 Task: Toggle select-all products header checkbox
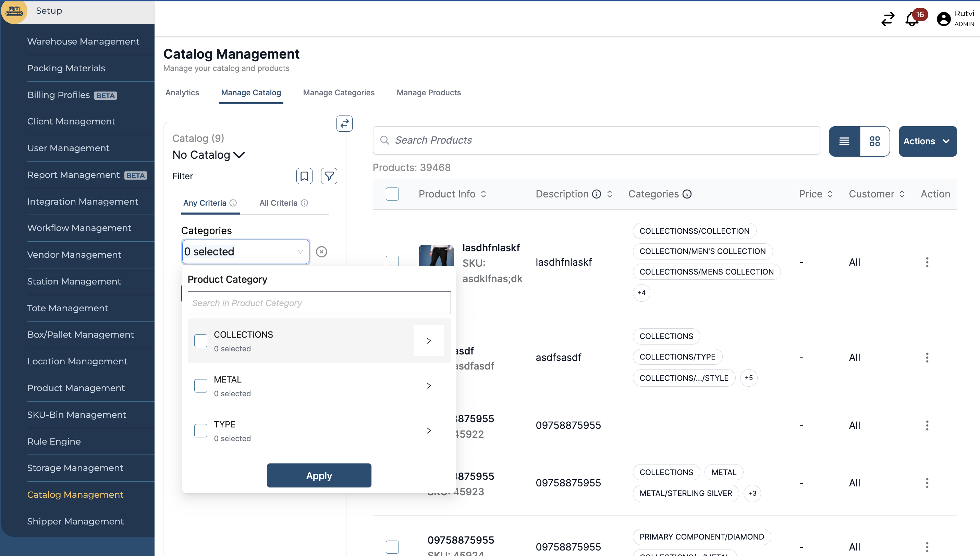pos(392,194)
